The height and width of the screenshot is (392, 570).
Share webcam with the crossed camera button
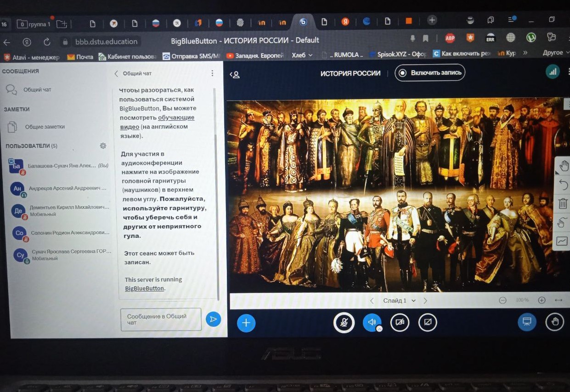point(400,322)
